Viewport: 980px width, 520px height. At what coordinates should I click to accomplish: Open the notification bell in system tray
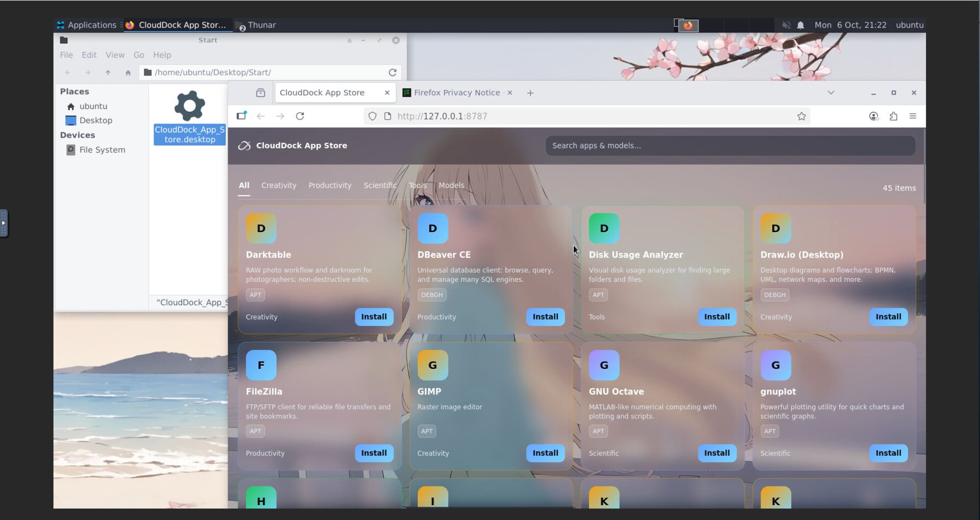point(800,25)
